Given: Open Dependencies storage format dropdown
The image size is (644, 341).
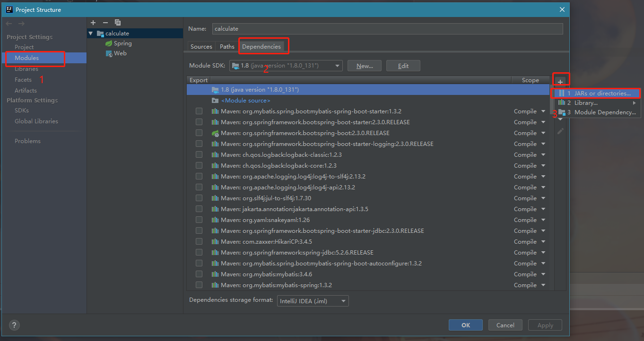Looking at the screenshot, I should tap(313, 301).
